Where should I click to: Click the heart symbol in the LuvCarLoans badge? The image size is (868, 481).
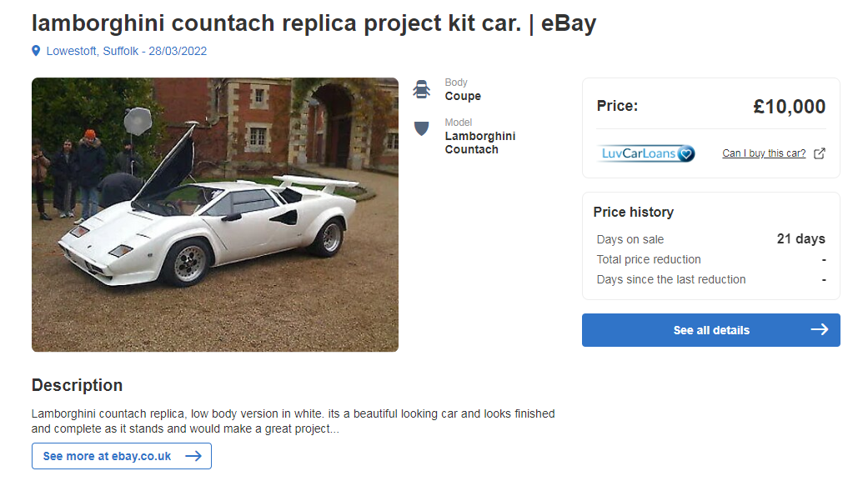pyautogui.click(x=687, y=153)
